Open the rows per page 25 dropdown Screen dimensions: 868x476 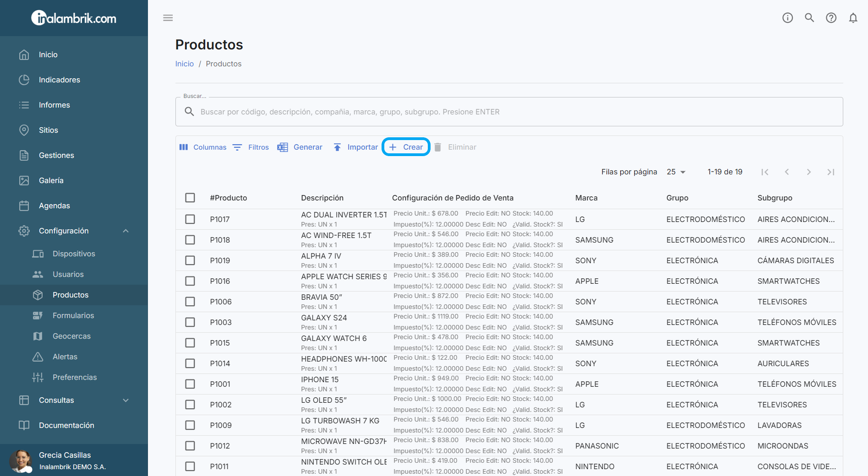click(x=676, y=172)
